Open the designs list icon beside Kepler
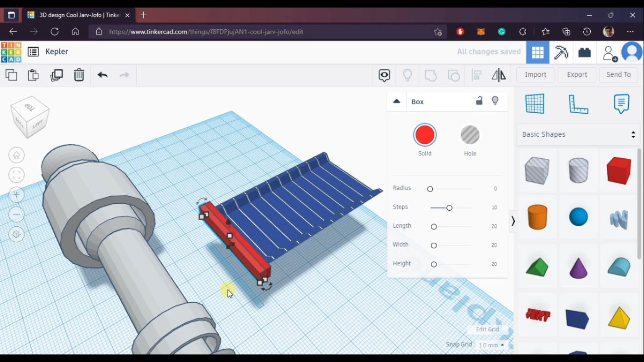The image size is (644, 362). pos(33,52)
